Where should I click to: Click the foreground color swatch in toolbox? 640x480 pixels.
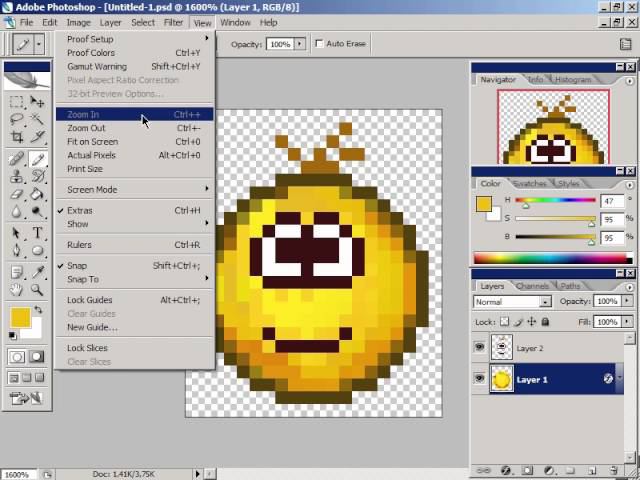point(20,317)
